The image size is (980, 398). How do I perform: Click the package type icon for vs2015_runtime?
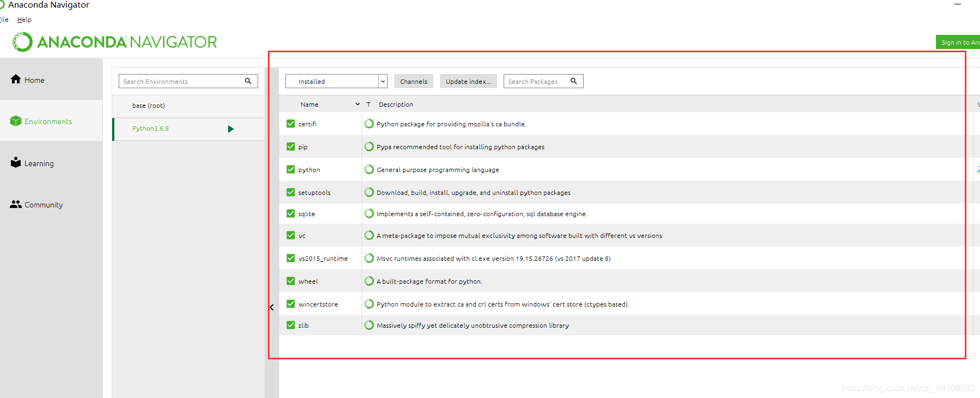point(369,258)
